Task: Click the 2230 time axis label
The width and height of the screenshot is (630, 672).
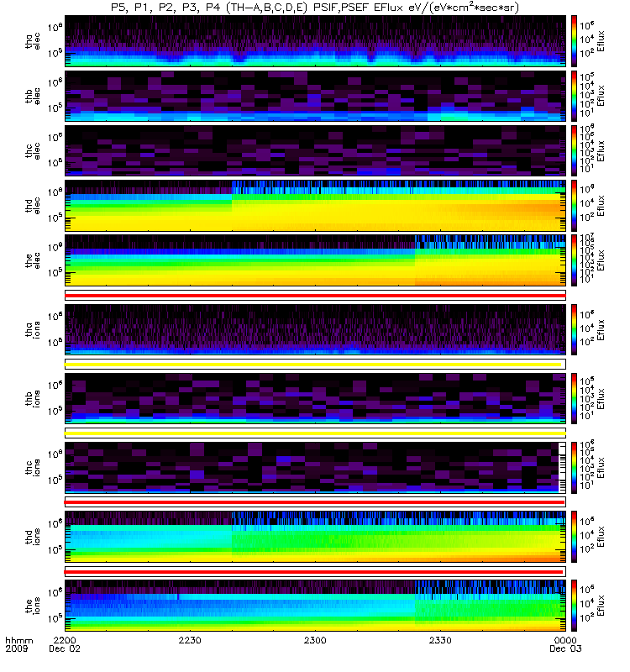Action: coord(190,640)
